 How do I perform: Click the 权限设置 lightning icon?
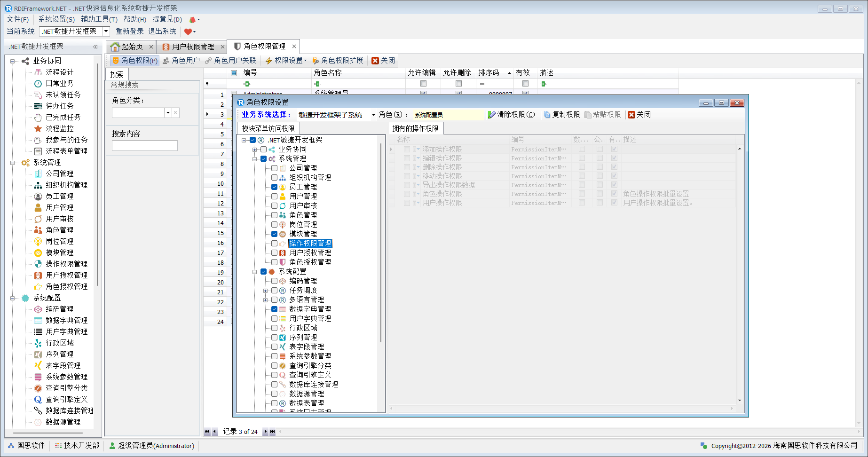point(269,61)
